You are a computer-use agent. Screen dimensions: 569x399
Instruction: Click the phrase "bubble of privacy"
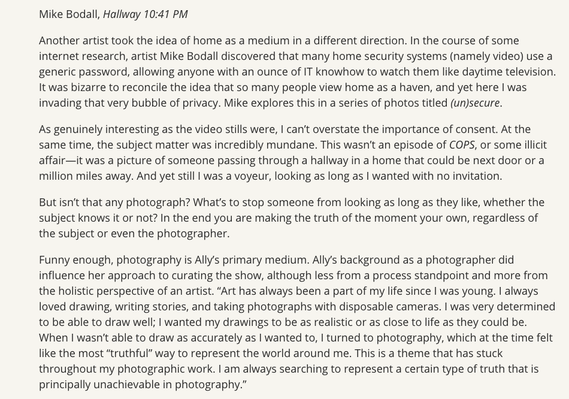[175, 103]
